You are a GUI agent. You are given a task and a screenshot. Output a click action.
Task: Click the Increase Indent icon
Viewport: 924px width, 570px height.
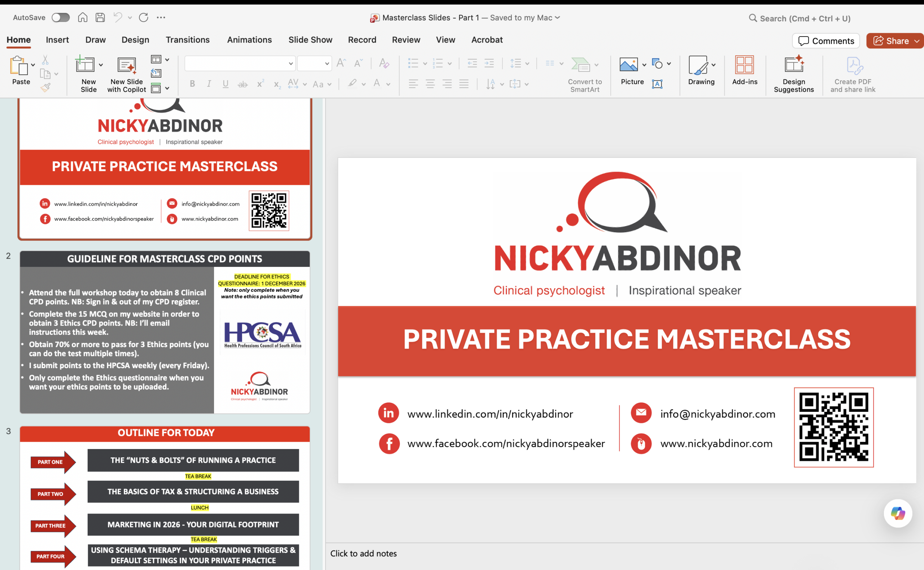[489, 63]
